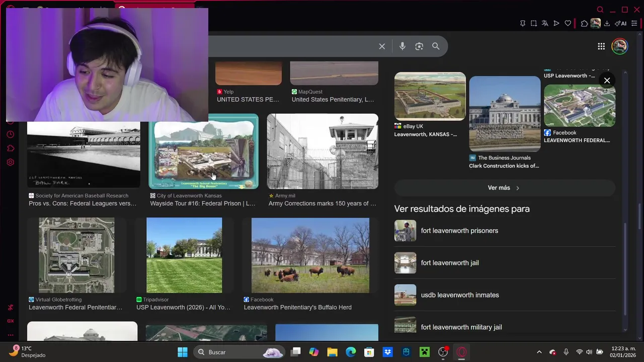Select the green lawn Tripadvisor photo
The width and height of the screenshot is (644, 362).
pos(184,255)
